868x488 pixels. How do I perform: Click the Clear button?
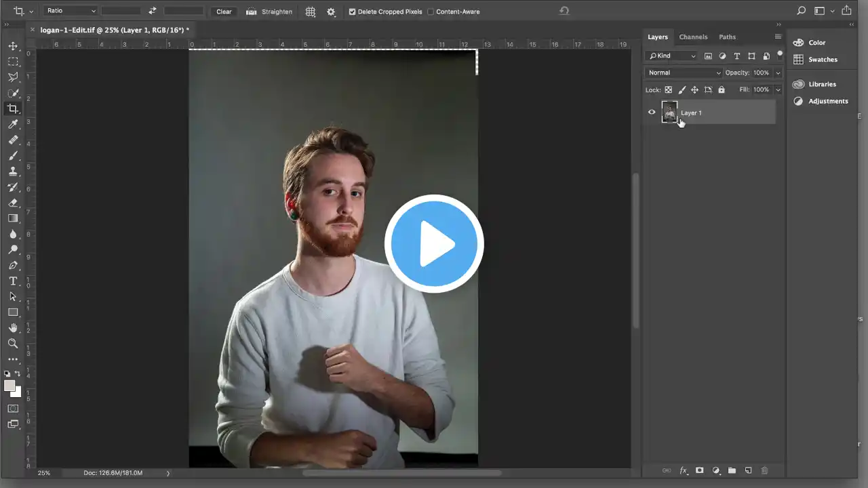coord(224,12)
